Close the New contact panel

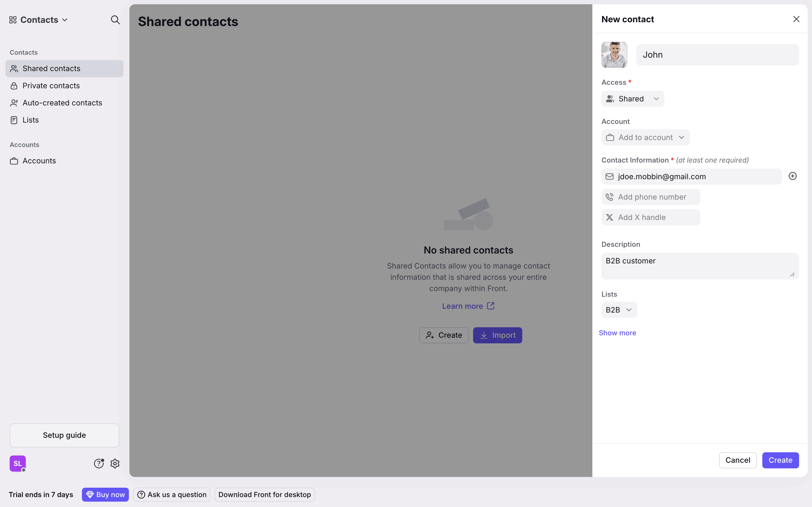click(796, 19)
